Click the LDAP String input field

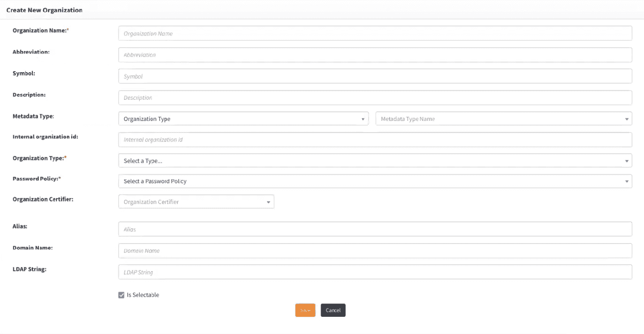tap(375, 272)
